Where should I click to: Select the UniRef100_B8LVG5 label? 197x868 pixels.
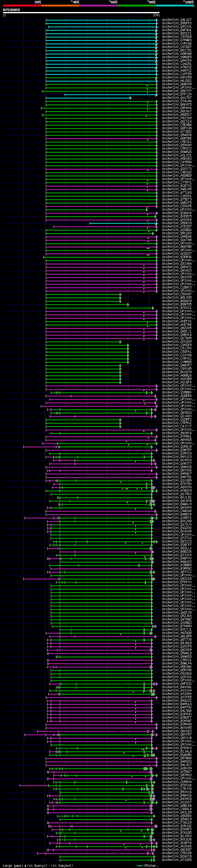tap(177, 297)
